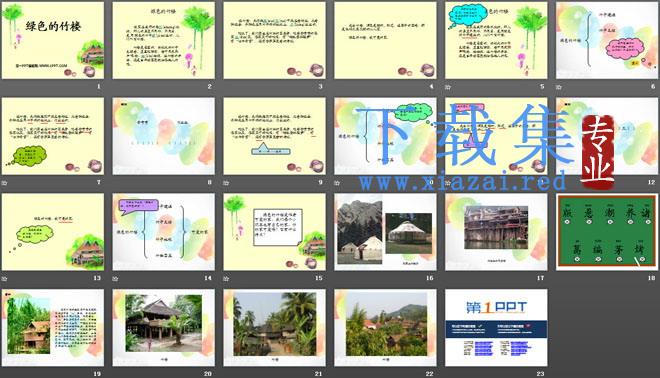Screen dimensions: 660x378
Task: Click the animation star icon under slide 9
Action: tap(226, 183)
